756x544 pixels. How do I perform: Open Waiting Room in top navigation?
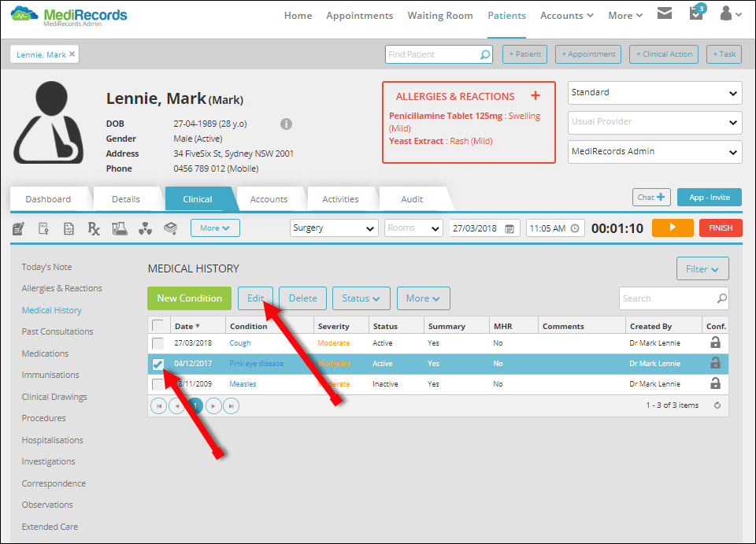coord(440,16)
